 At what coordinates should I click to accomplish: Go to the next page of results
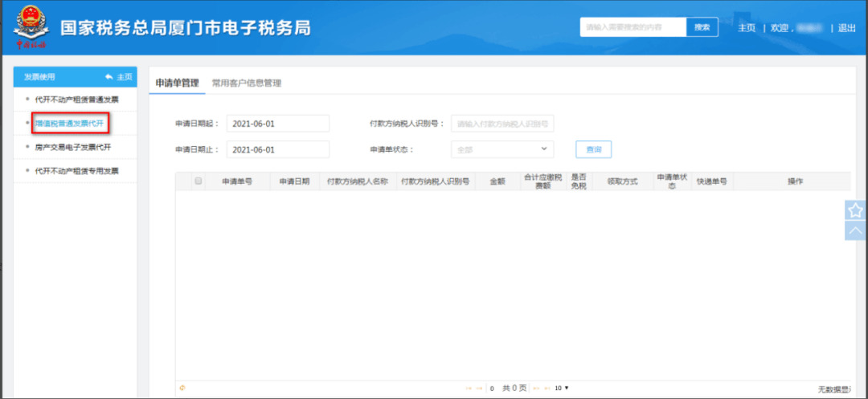click(536, 389)
